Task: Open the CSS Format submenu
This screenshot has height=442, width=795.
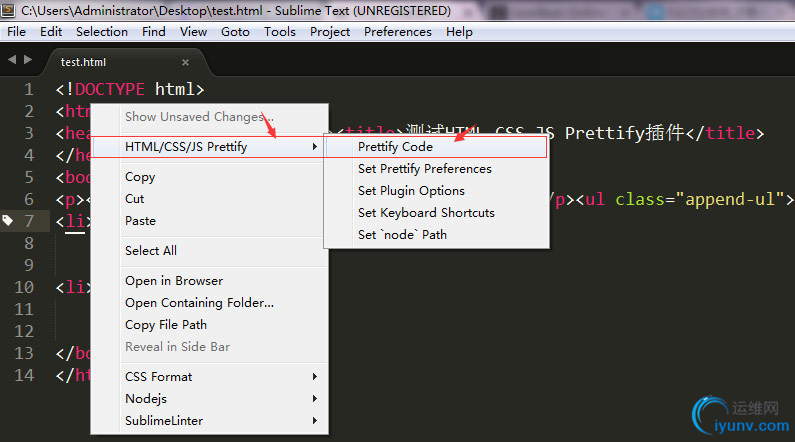Action: click(x=209, y=377)
